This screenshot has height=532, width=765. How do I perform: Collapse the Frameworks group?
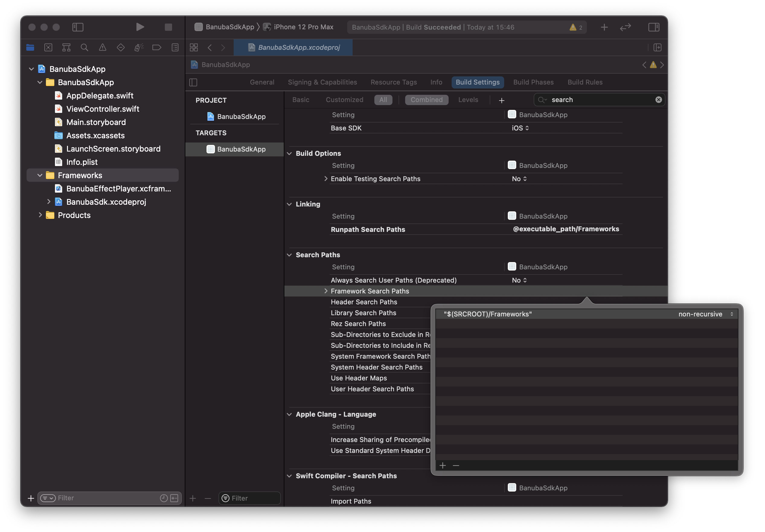[x=40, y=175]
